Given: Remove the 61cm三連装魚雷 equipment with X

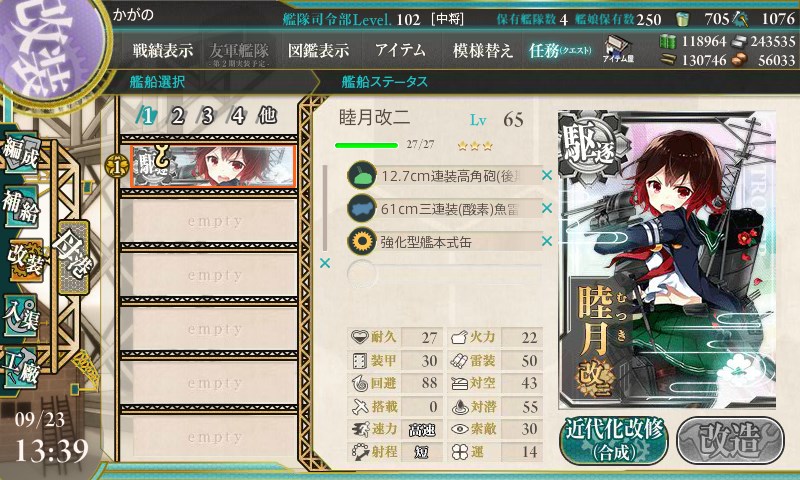Looking at the screenshot, I should (x=546, y=208).
